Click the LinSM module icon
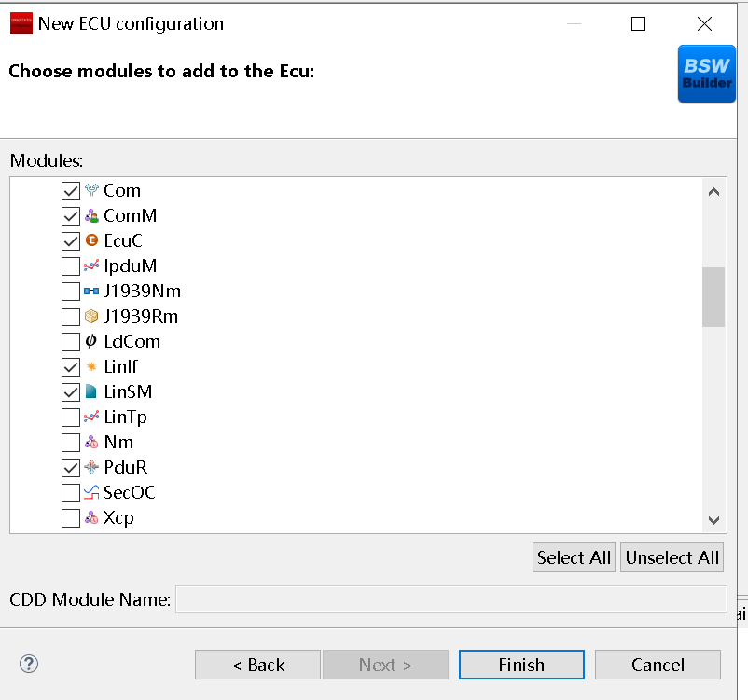Viewport: 748px width, 700px height. [x=91, y=391]
